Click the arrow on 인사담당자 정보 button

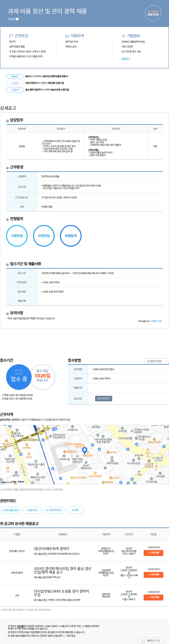[166, 361]
